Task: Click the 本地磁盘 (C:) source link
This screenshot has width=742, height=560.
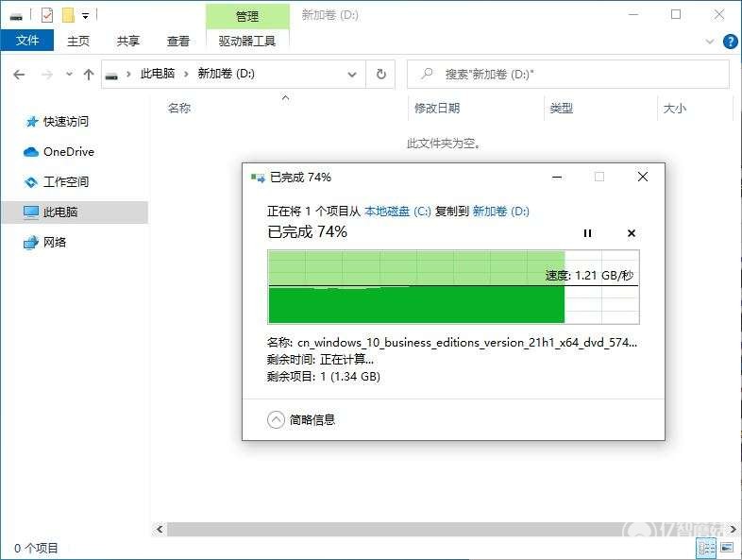Action: click(397, 212)
